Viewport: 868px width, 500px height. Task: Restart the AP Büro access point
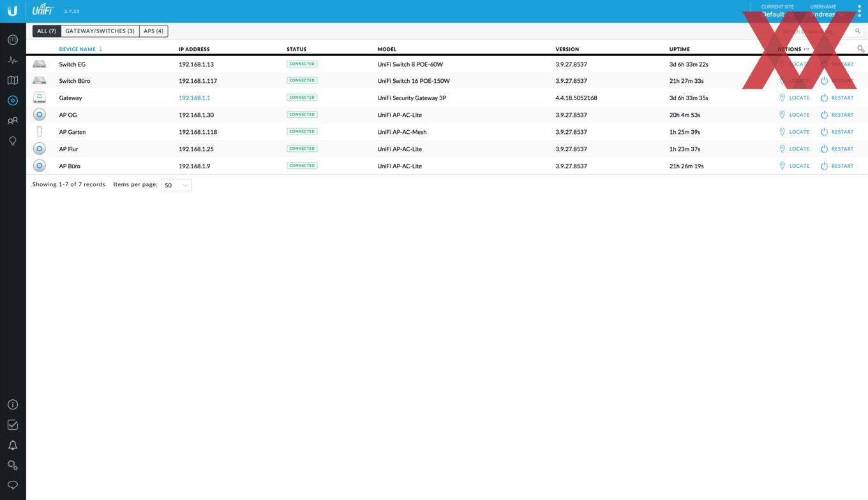(837, 166)
